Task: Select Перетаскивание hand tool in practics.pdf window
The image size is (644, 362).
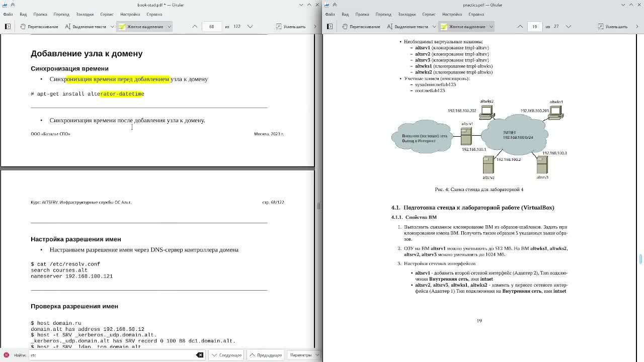Action: click(361, 27)
